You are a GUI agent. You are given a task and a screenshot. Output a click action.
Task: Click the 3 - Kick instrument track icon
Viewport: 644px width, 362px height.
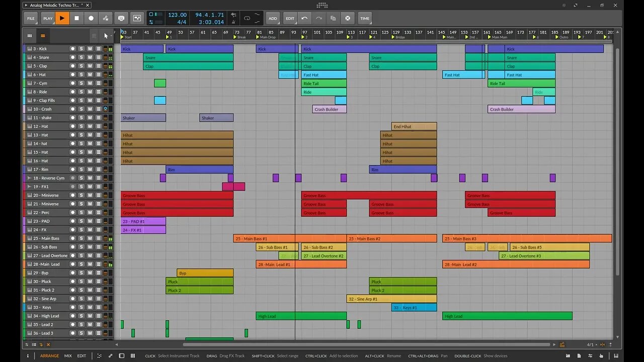(29, 49)
